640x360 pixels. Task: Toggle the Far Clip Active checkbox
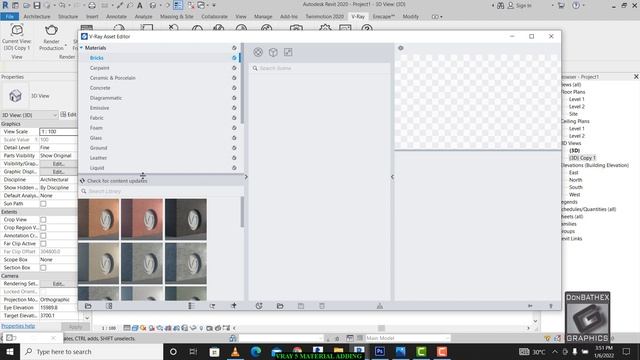coord(43,244)
